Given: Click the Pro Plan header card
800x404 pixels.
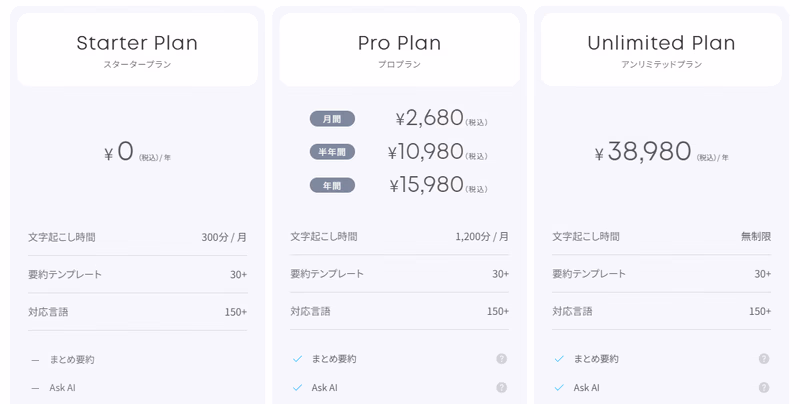Looking at the screenshot, I should [x=399, y=49].
